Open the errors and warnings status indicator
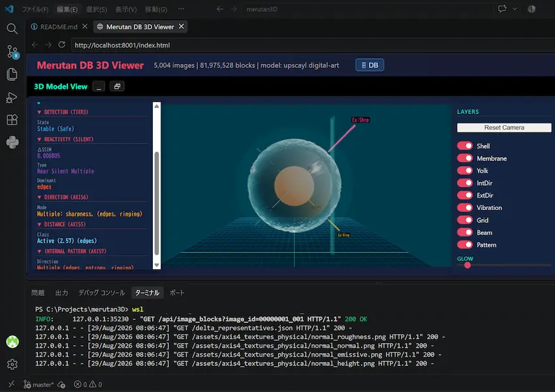This screenshot has width=555, height=392. pos(87,385)
